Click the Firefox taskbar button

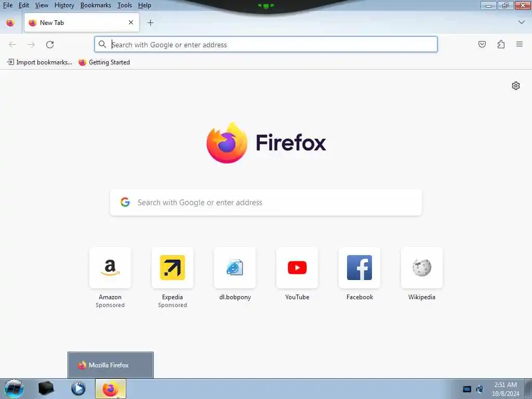tap(111, 389)
